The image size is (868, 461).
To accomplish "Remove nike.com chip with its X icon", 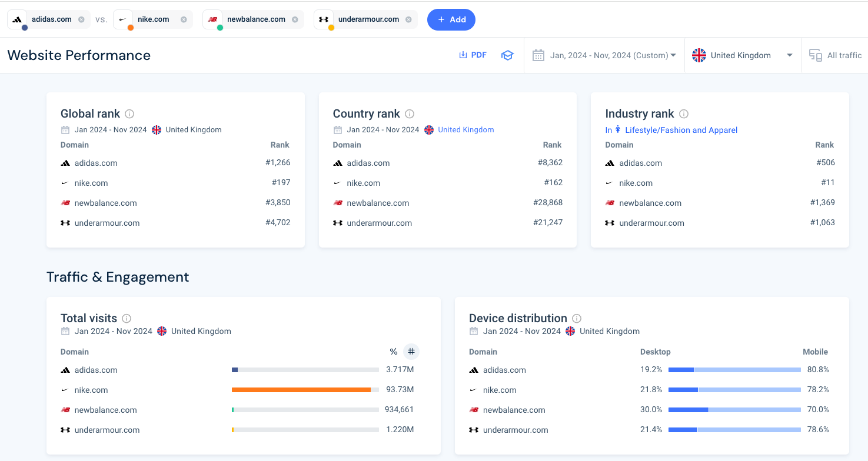I will click(x=184, y=19).
